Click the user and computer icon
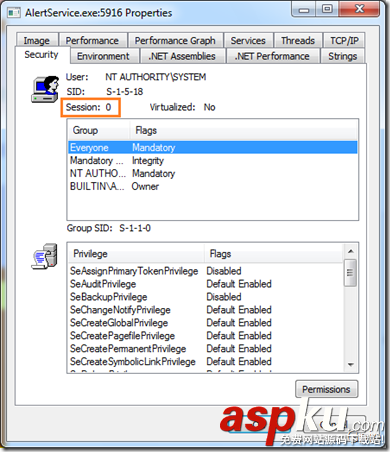 pyautogui.click(x=45, y=89)
